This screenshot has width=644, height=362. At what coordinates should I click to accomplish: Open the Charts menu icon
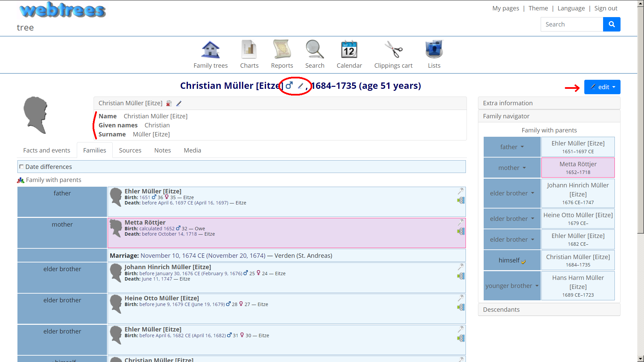click(x=249, y=50)
